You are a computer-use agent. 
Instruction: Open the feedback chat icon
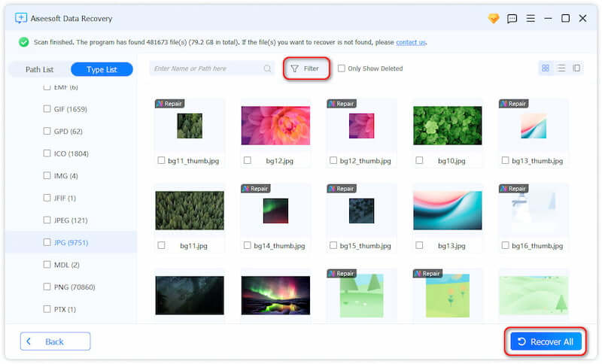(x=512, y=18)
